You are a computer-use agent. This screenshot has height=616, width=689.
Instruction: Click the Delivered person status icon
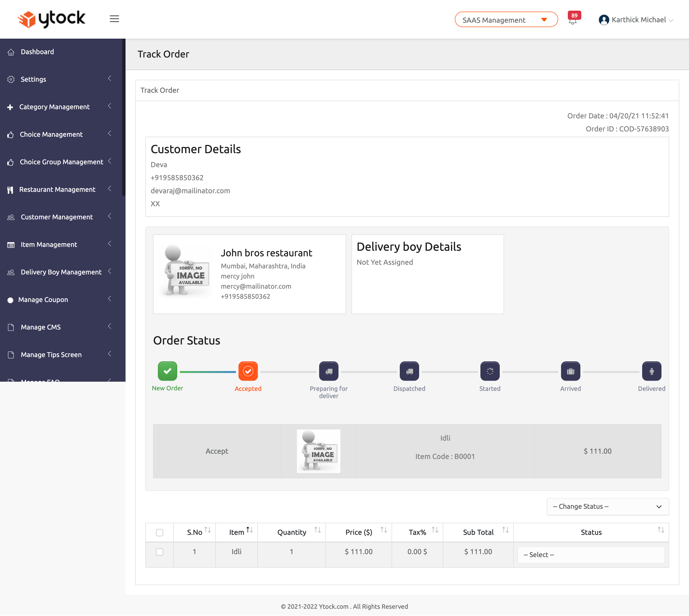click(651, 371)
